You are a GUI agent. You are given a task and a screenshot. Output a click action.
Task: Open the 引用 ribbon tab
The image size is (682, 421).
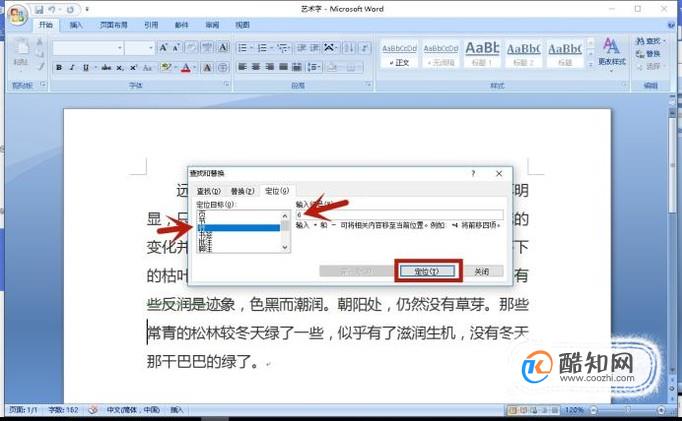click(151, 25)
